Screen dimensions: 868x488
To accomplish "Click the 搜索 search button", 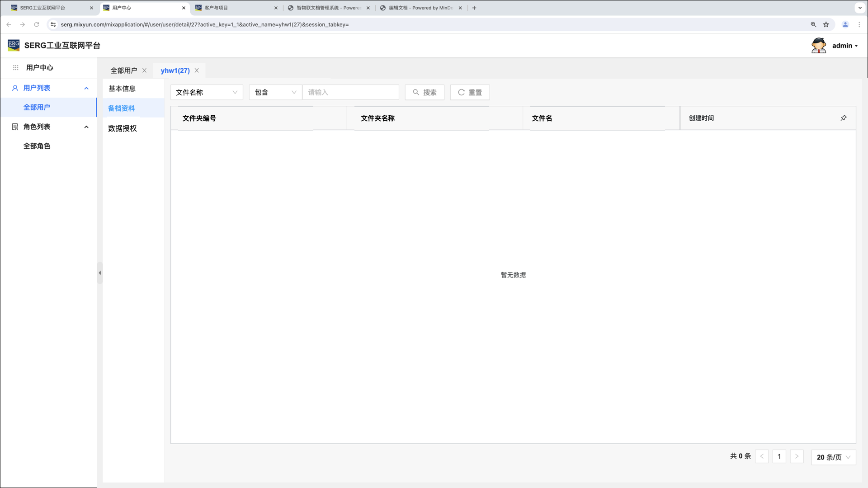I will [425, 92].
